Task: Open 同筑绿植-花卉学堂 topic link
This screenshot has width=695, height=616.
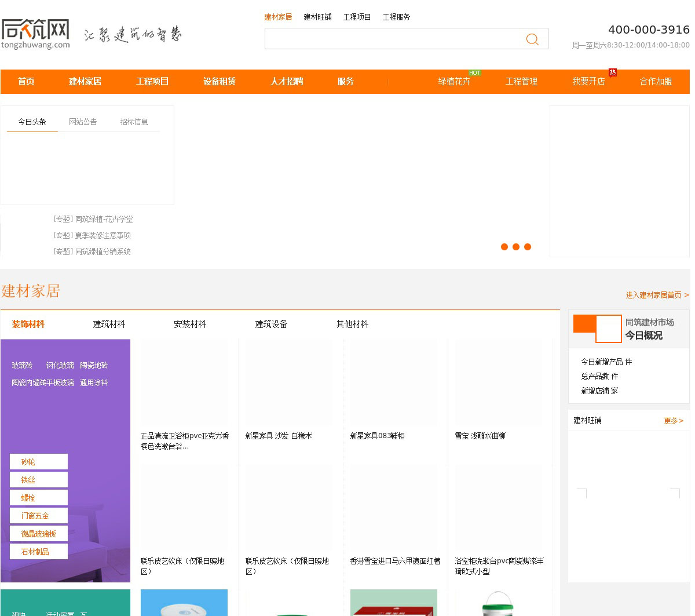Action: click(93, 219)
